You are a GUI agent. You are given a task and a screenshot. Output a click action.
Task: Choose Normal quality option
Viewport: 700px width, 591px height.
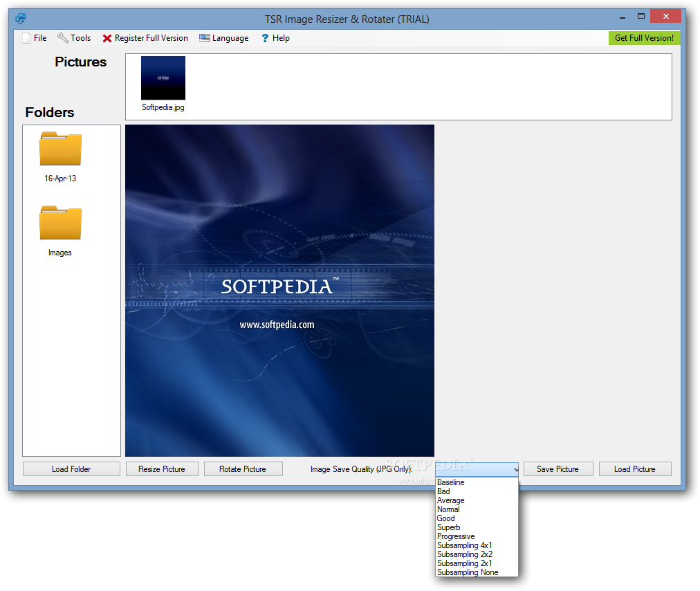click(x=477, y=509)
